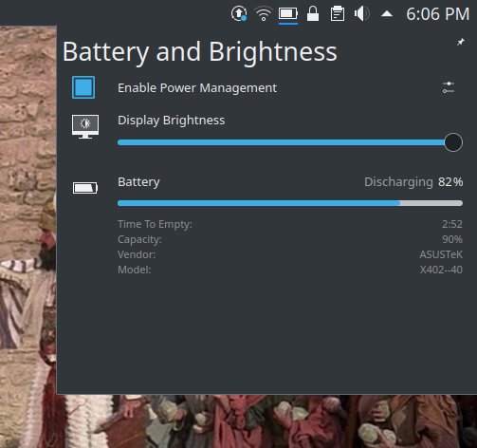Click the 6:06 PM clock
The image size is (477, 448).
[x=438, y=14]
